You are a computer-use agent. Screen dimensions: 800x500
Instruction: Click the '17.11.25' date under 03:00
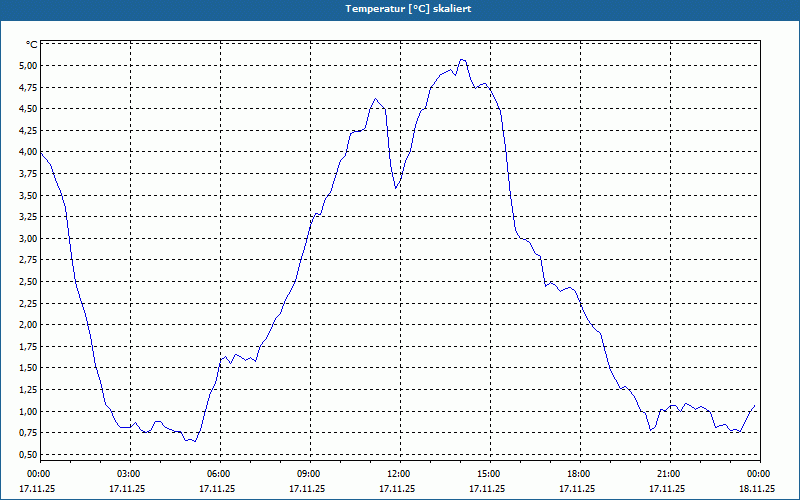(x=127, y=489)
